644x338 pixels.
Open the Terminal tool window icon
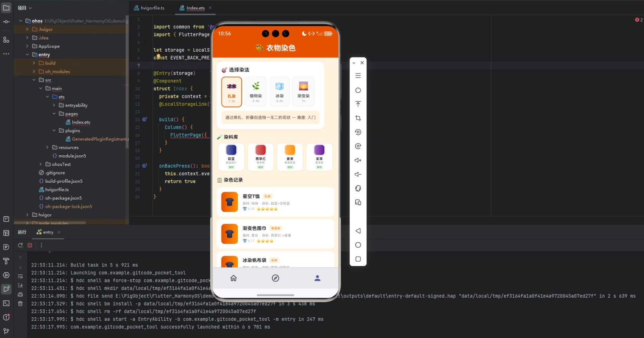point(6,303)
